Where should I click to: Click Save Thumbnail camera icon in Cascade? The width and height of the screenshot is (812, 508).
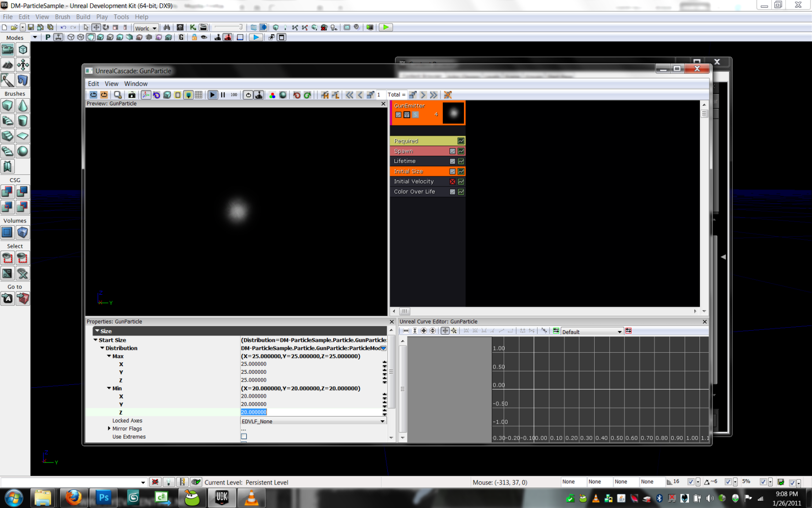(132, 95)
